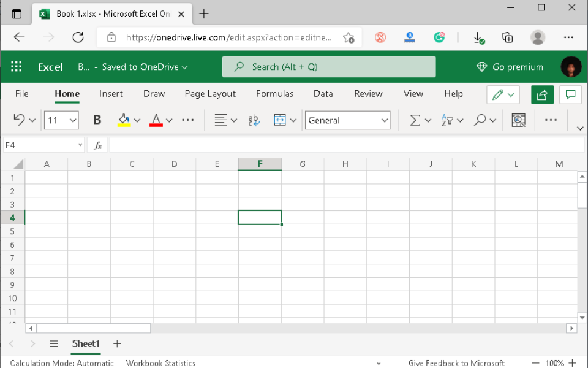Viewport: 588px width, 368px height.
Task: Open the browser profile avatar
Action: 537,37
